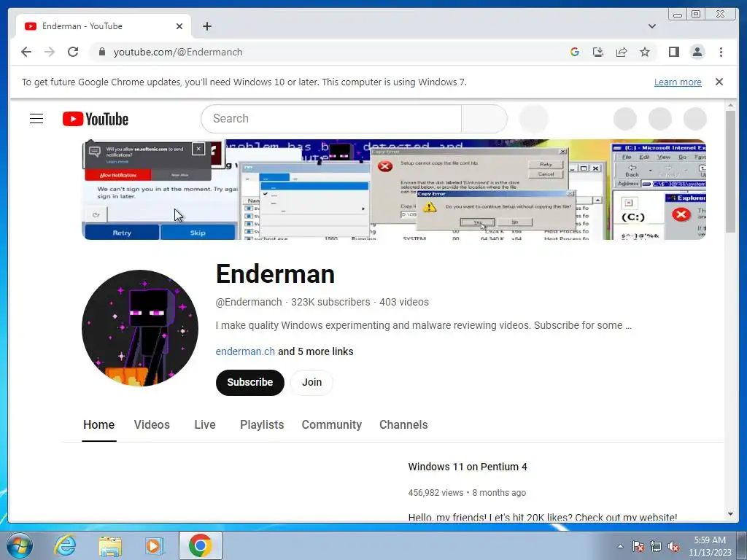Open the Playlists tab

point(262,425)
